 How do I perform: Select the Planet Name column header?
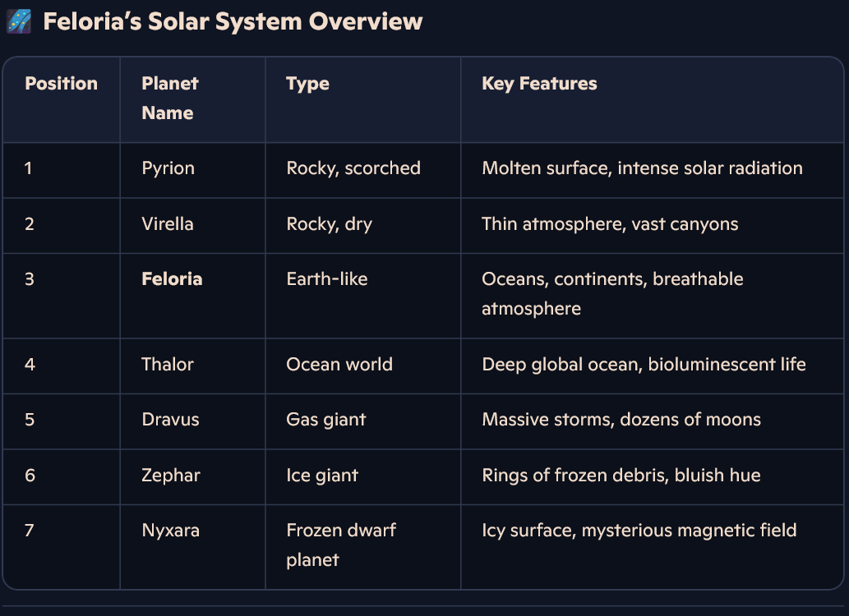click(169, 99)
